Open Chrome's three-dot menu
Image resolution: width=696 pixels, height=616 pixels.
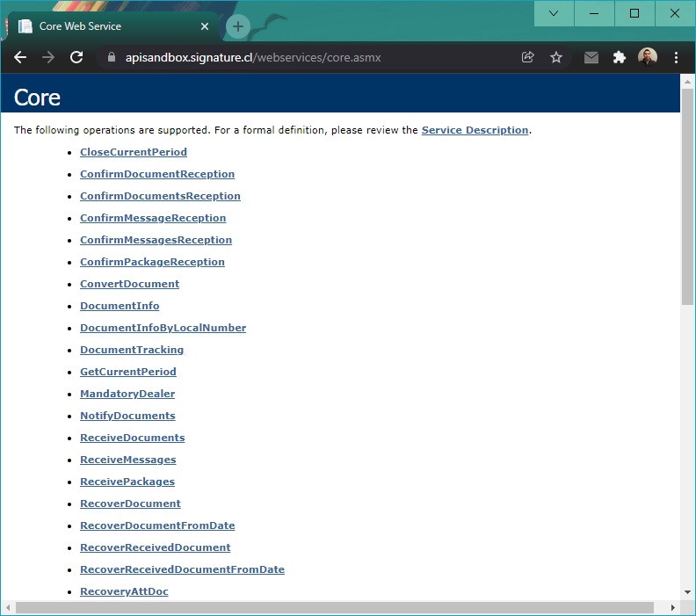(x=676, y=57)
